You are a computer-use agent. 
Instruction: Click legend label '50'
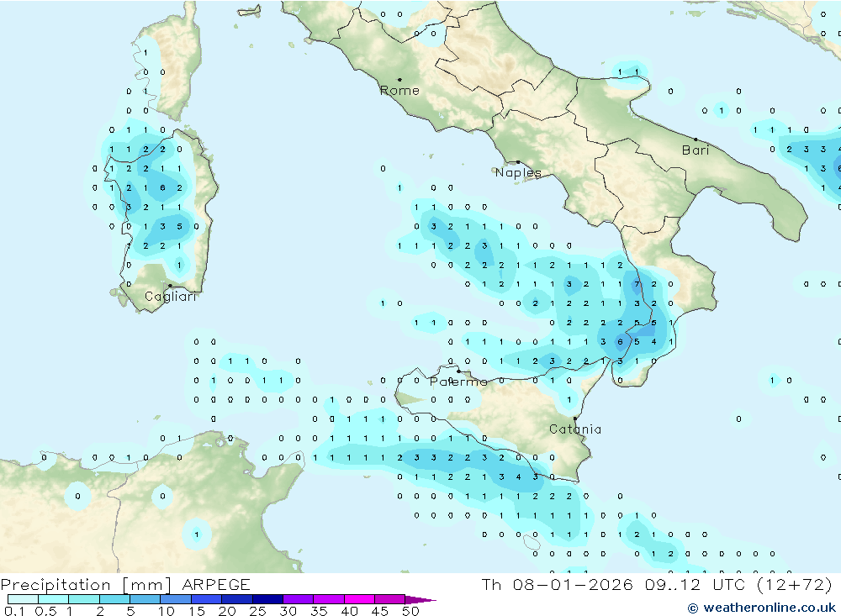point(410,611)
